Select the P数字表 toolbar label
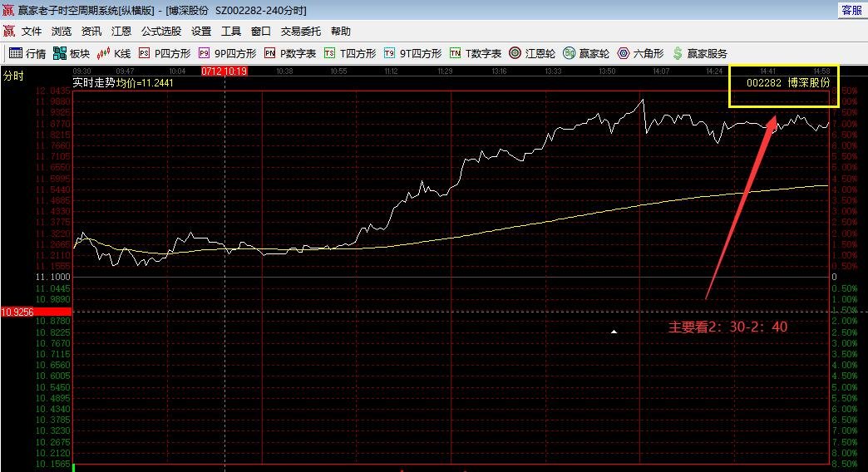 tap(298, 54)
